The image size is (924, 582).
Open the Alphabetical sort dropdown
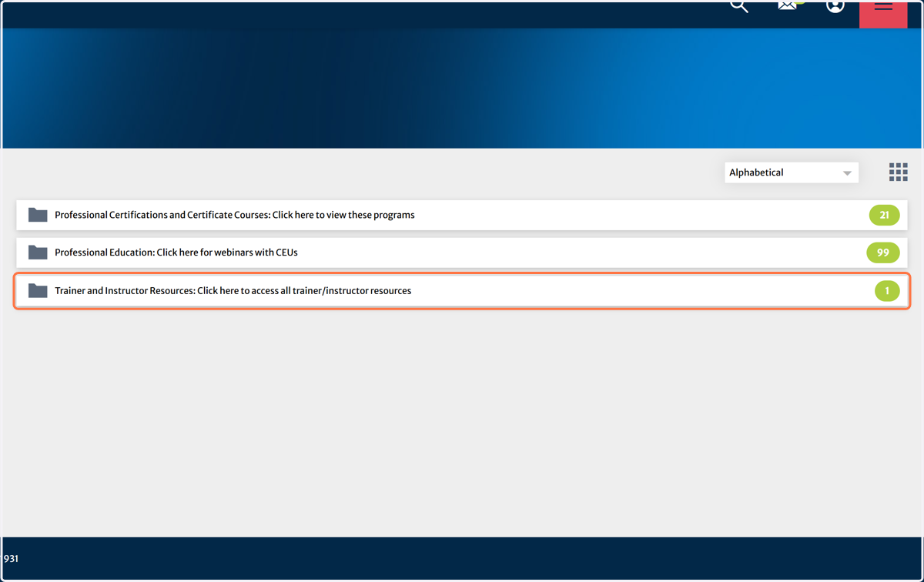coord(791,172)
